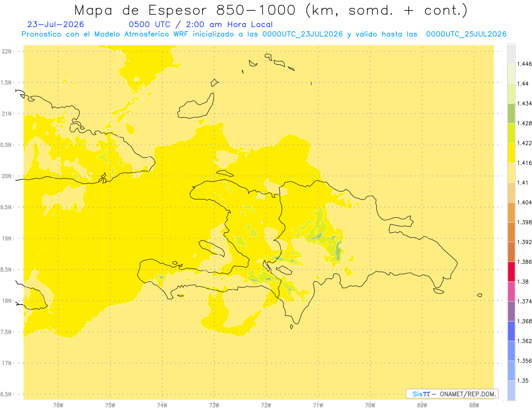Click the '21N' latitude label
The width and height of the screenshot is (532, 411).
pyautogui.click(x=6, y=114)
